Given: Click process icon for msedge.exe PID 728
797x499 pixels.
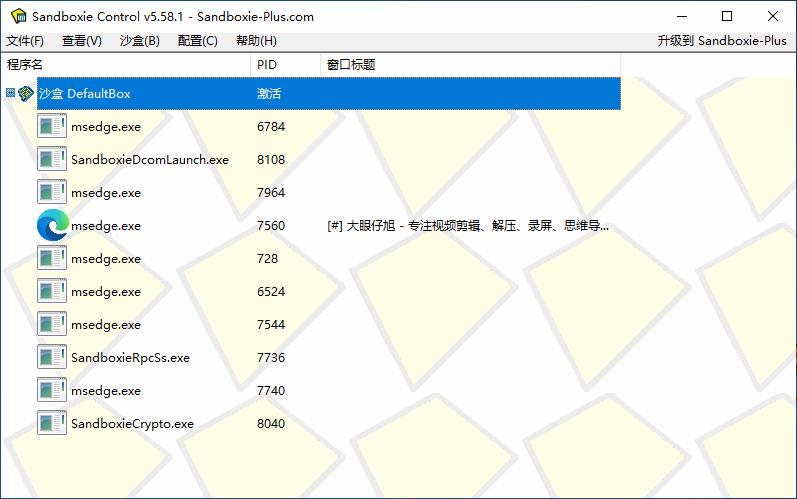Looking at the screenshot, I should pos(52,258).
